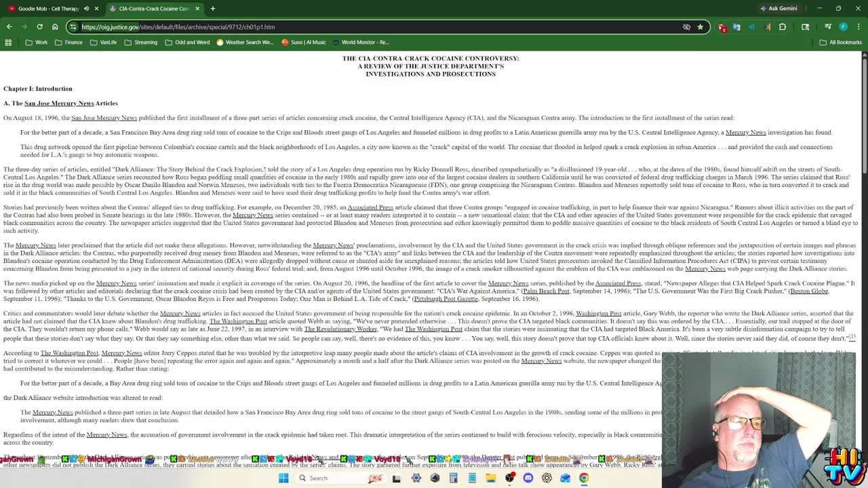Open the megaphone extension icon
The image size is (868, 488).
[x=768, y=27]
